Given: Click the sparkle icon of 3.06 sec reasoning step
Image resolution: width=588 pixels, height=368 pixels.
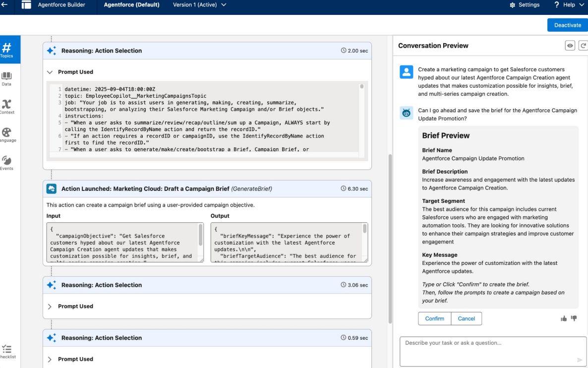Looking at the screenshot, I should 52,285.
